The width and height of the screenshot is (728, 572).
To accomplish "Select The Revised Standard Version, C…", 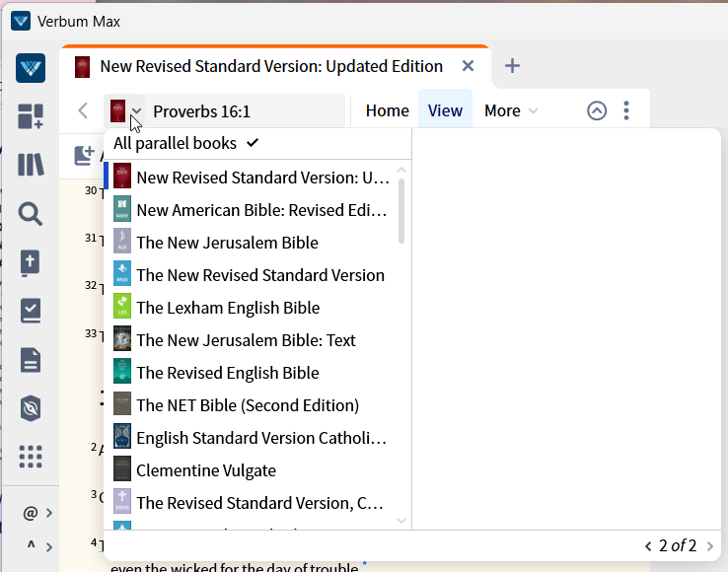I will coord(254,502).
